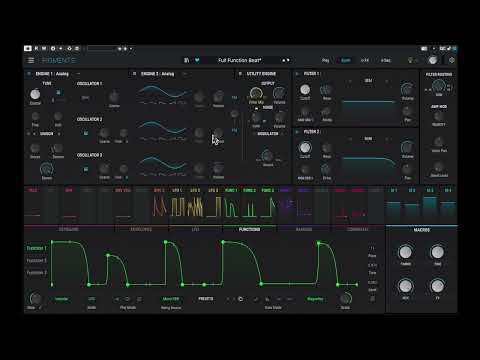Click the Utility Engine Filter Mix knob
The width and height of the screenshot is (480, 360).
click(256, 93)
